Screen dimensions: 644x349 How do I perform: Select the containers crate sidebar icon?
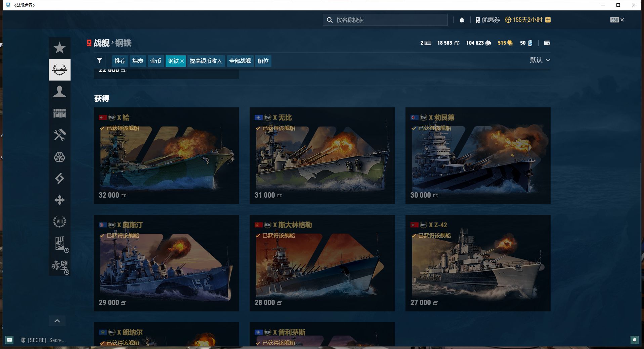point(59,113)
